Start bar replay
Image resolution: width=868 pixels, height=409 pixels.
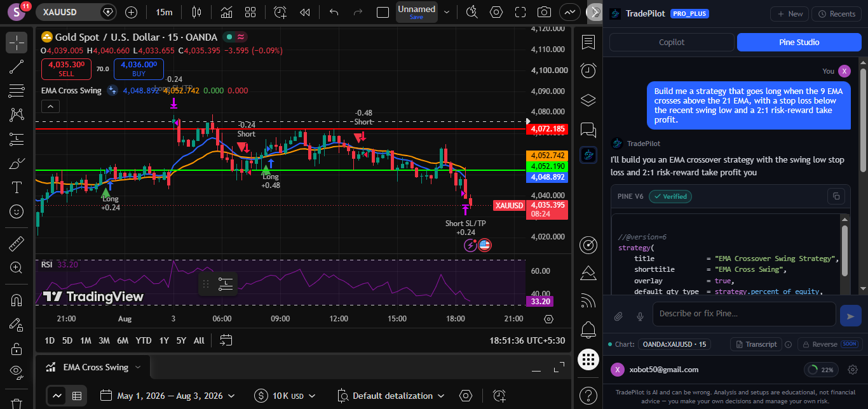coord(305,12)
